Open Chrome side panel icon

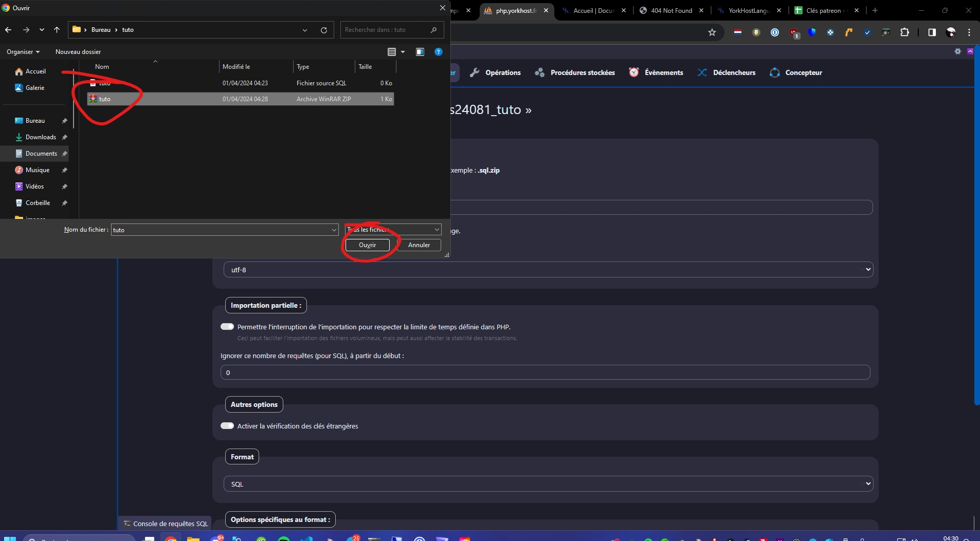(x=932, y=32)
